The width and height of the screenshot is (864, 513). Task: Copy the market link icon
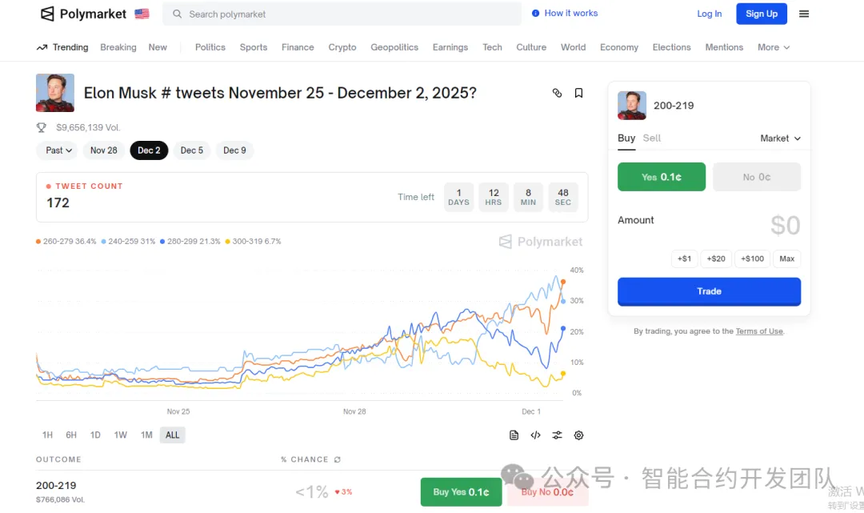[x=557, y=93]
